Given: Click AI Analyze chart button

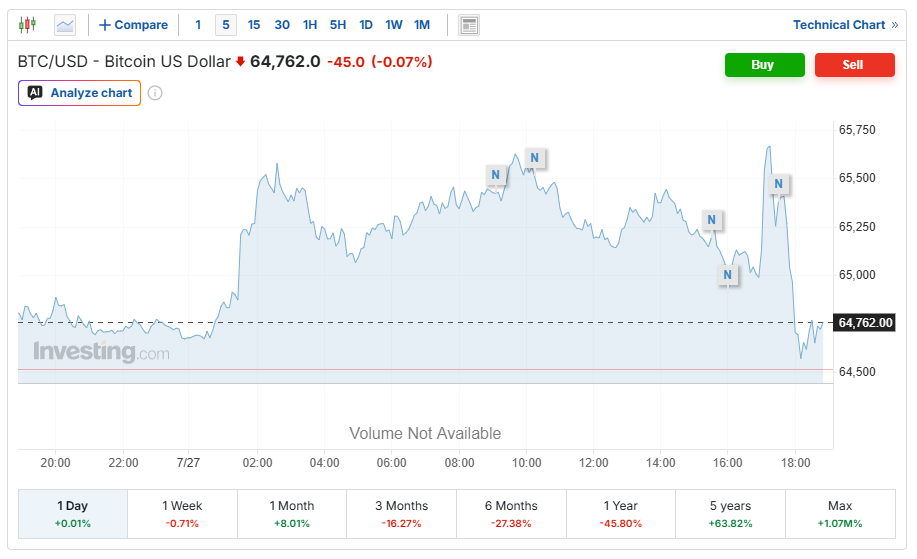Looking at the screenshot, I should click(80, 93).
